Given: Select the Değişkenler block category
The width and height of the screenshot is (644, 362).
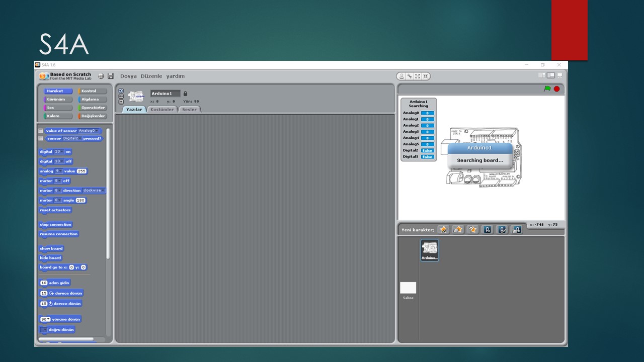Looking at the screenshot, I should tap(92, 116).
